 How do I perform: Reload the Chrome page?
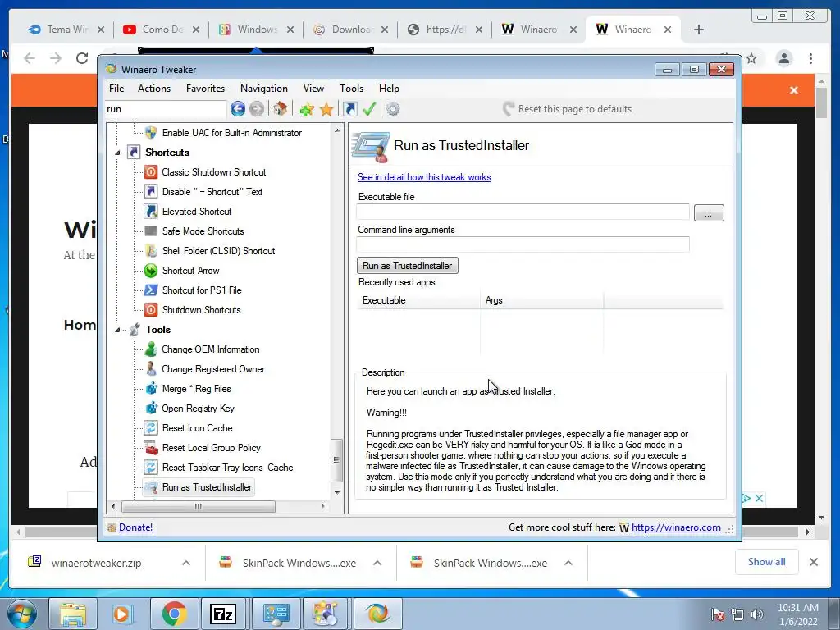[81, 58]
